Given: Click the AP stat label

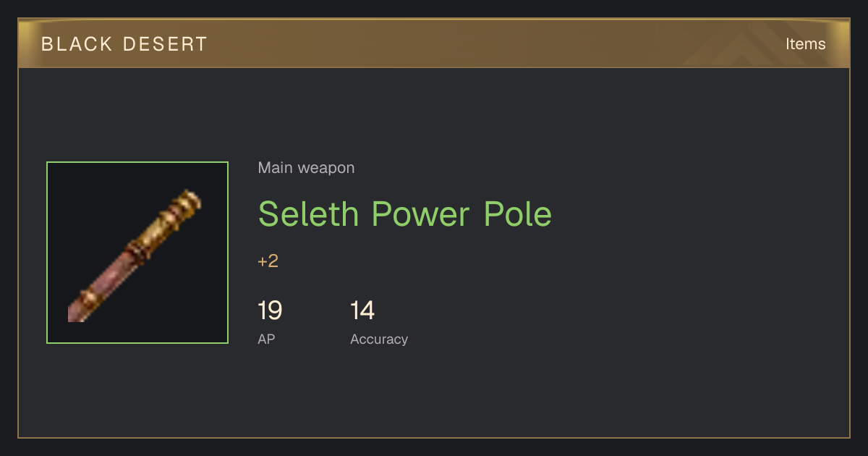Looking at the screenshot, I should (x=266, y=339).
